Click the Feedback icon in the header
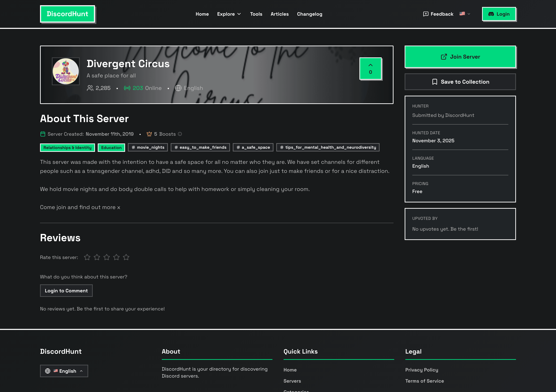The width and height of the screenshot is (556, 392). tap(426, 14)
